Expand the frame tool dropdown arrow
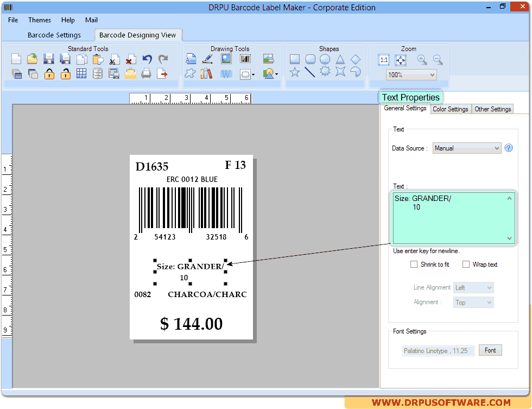Viewport: 532px width, 409px height. point(253,74)
